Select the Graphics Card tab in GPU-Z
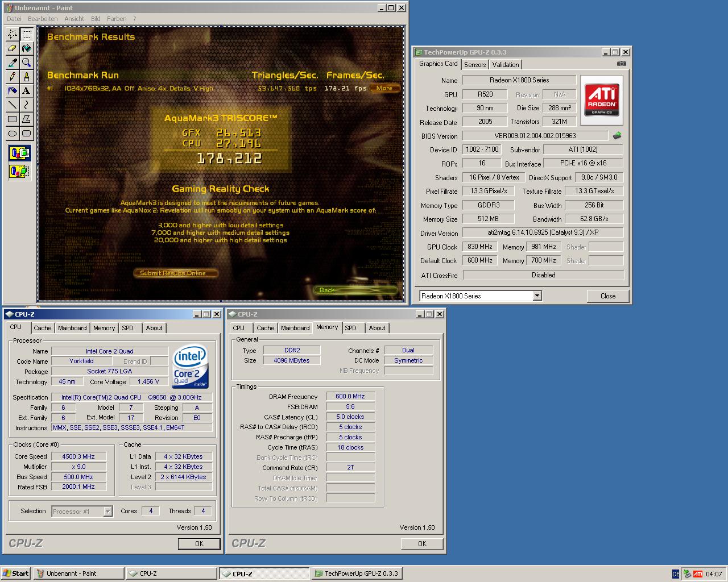728x582 pixels. coord(438,64)
